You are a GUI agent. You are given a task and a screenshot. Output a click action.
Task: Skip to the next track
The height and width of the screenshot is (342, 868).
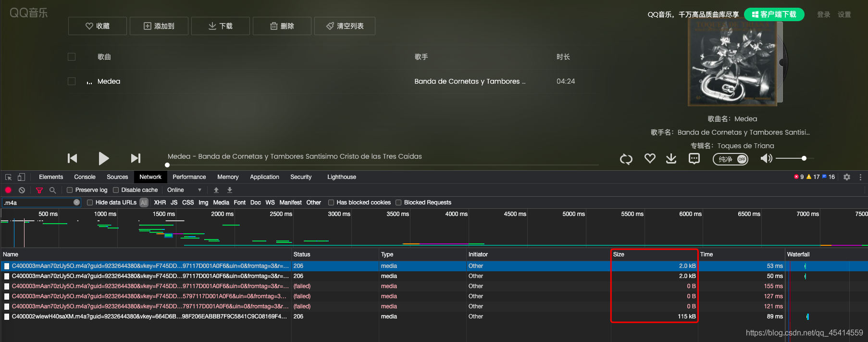[x=136, y=158]
